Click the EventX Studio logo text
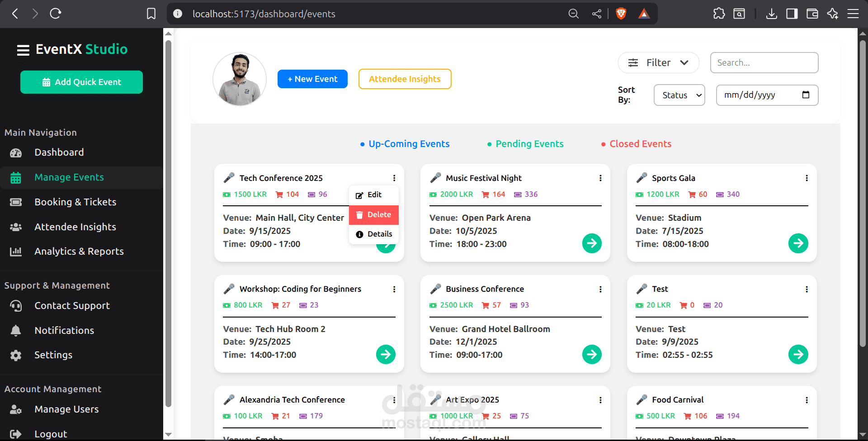This screenshot has height=441, width=868. coord(82,49)
